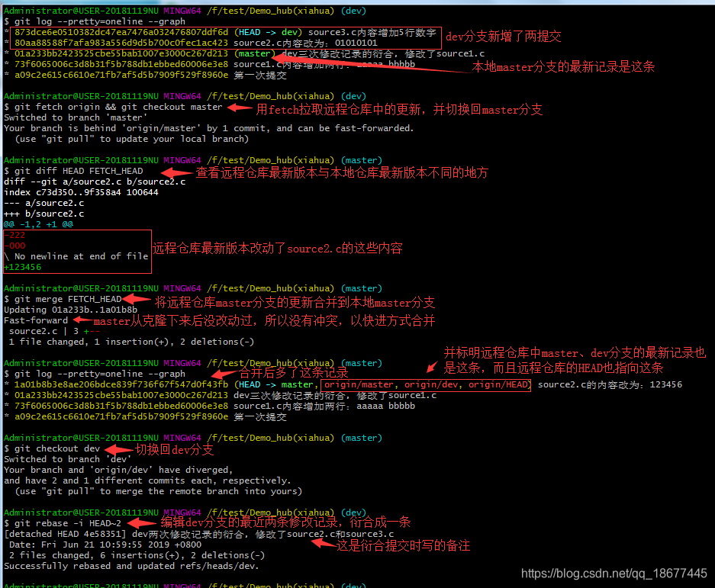Click commit hash starting 80aa8858
The width and height of the screenshot is (715, 588).
pos(121,43)
